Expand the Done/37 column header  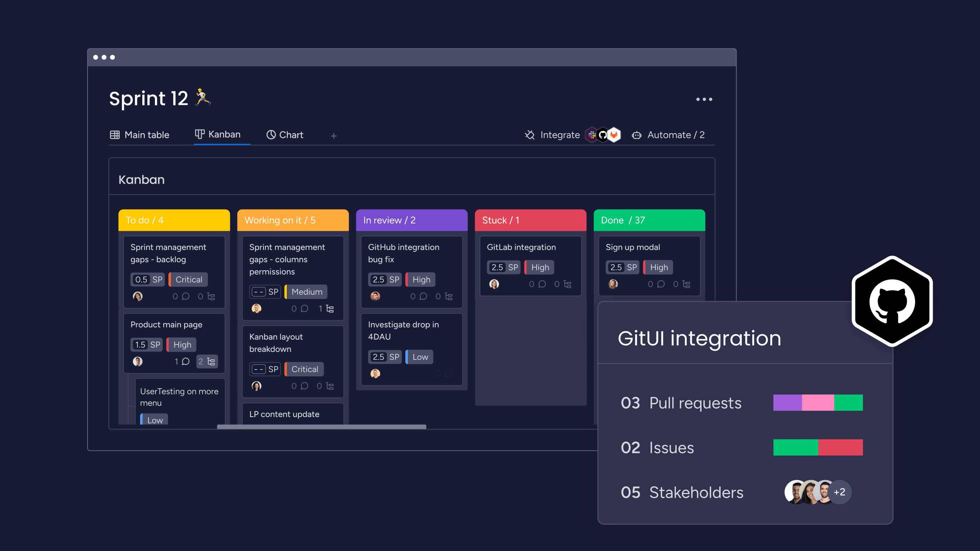[648, 220]
